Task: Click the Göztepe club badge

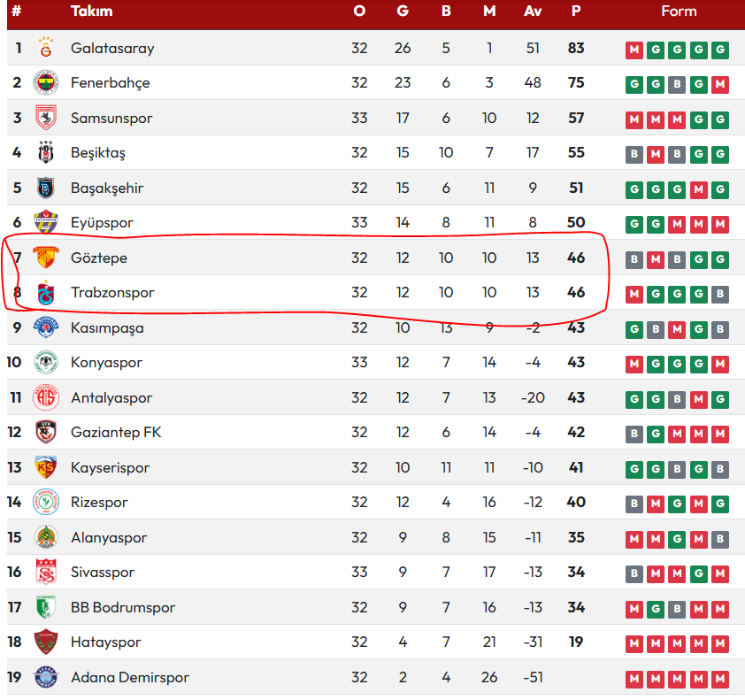Action: coord(46,258)
